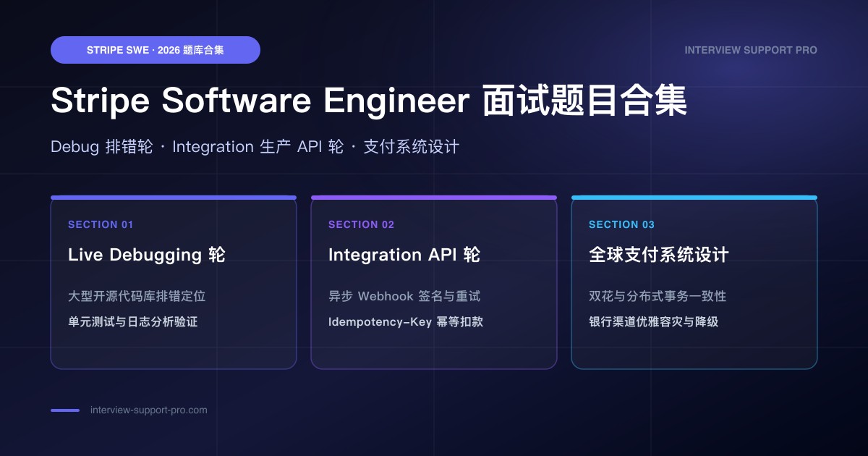Open the '全球支付系统设计' card title
Viewport: 868px width, 456px height.
pos(659,255)
